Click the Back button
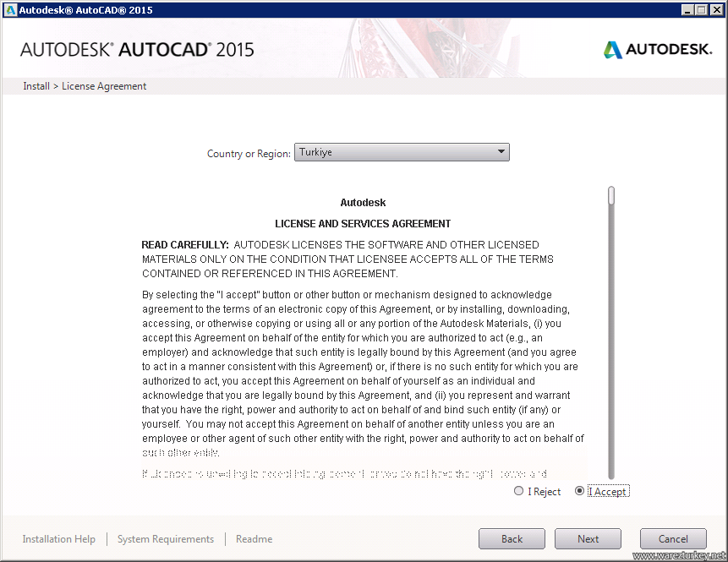Viewport: 728px width, 562px height. click(512, 539)
